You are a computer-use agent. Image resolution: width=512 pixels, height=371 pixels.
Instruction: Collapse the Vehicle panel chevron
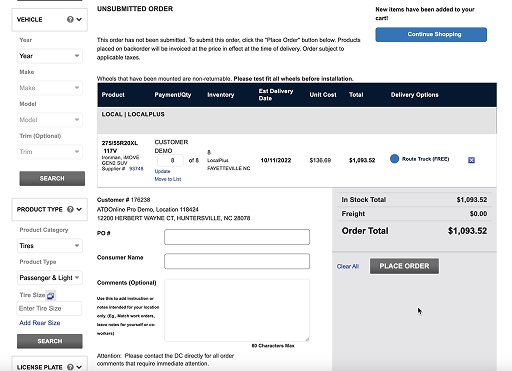(x=79, y=19)
